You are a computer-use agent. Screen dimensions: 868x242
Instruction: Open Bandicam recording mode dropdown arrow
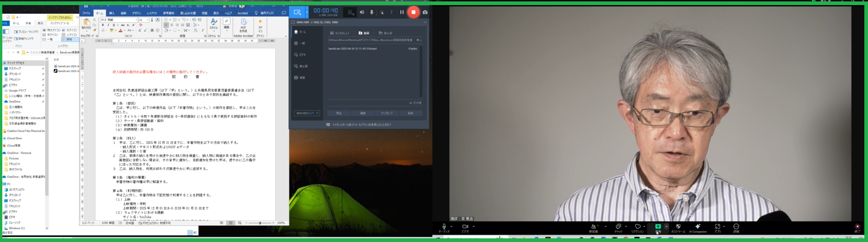coord(307,12)
